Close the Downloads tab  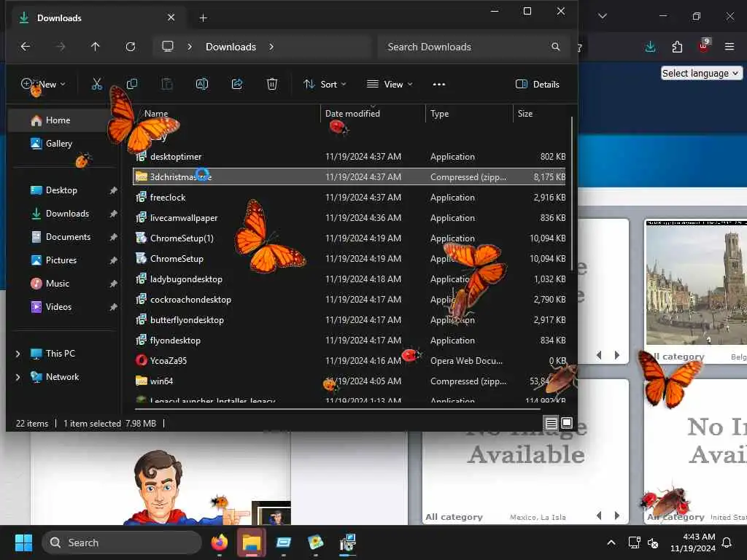pos(171,17)
